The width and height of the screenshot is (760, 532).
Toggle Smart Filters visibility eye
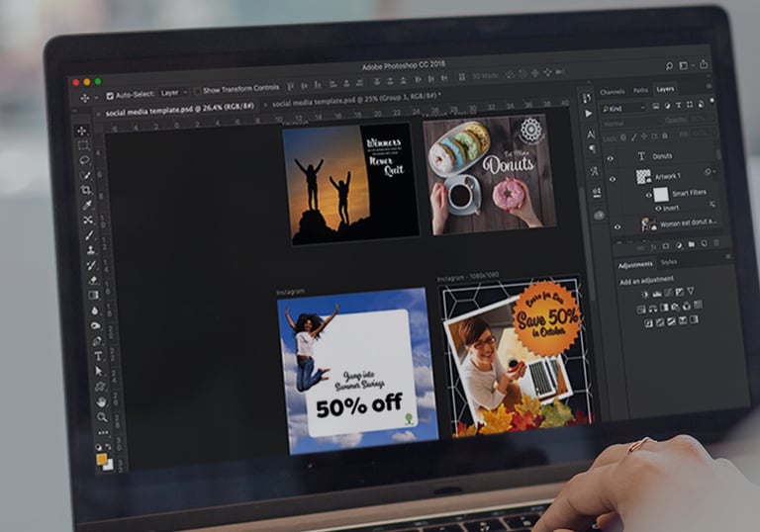[648, 195]
